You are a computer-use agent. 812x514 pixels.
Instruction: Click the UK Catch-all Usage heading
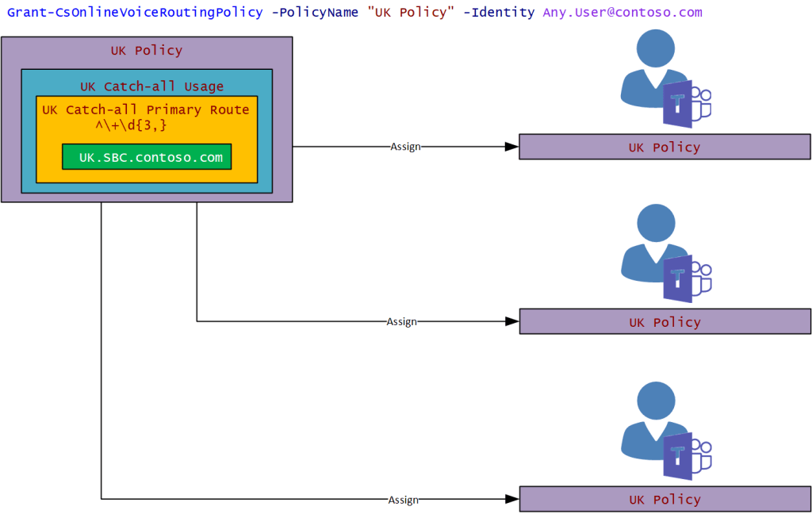[x=151, y=86]
